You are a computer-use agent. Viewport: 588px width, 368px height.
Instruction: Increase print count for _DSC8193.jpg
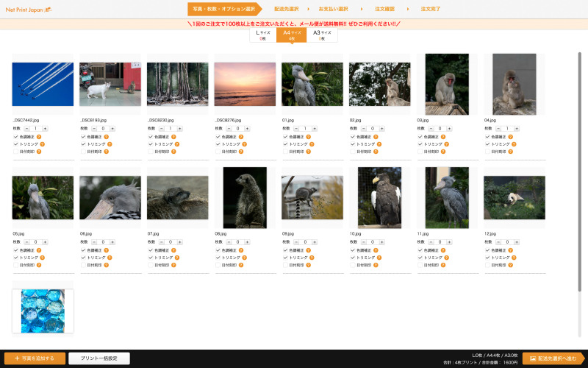[112, 129]
